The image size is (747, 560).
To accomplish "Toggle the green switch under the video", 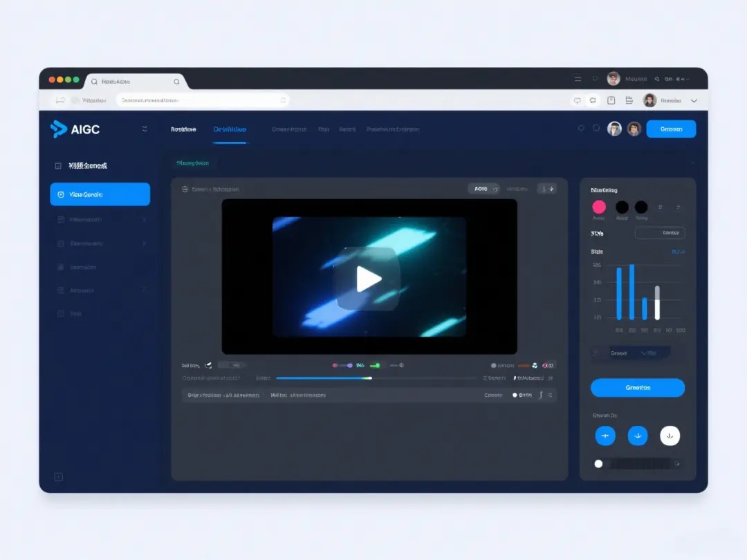I will (375, 365).
